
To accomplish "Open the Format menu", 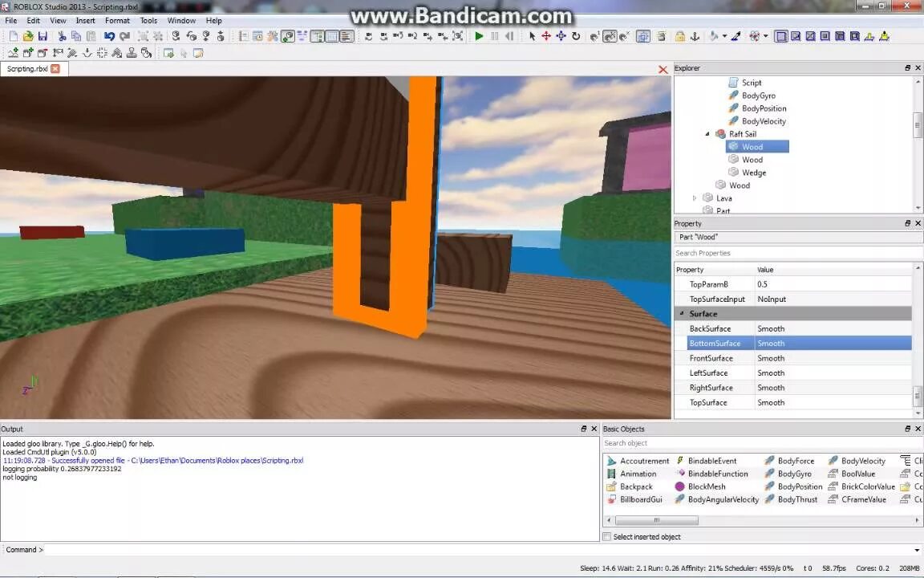I will click(x=117, y=20).
